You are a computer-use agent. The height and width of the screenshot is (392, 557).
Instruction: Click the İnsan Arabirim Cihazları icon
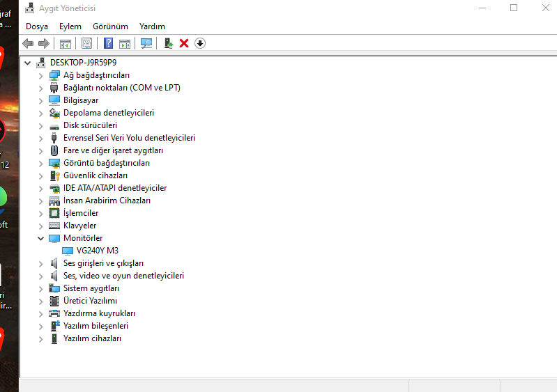[54, 201]
